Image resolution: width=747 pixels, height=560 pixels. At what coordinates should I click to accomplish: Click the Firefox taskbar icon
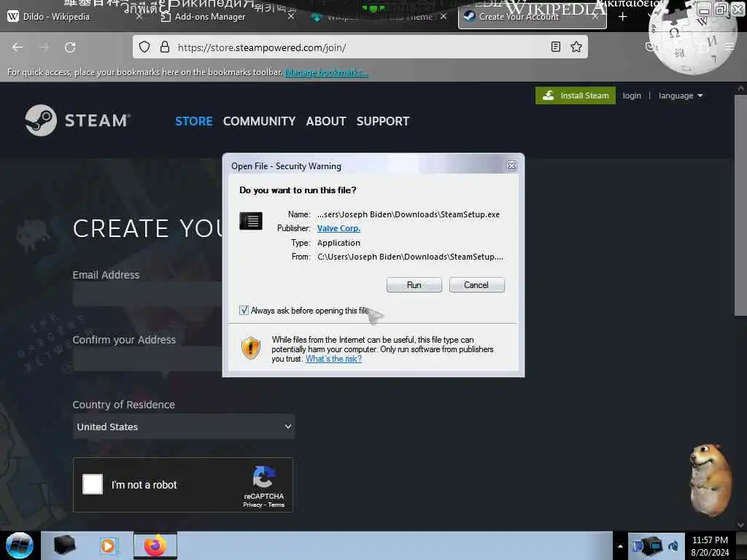click(x=155, y=545)
